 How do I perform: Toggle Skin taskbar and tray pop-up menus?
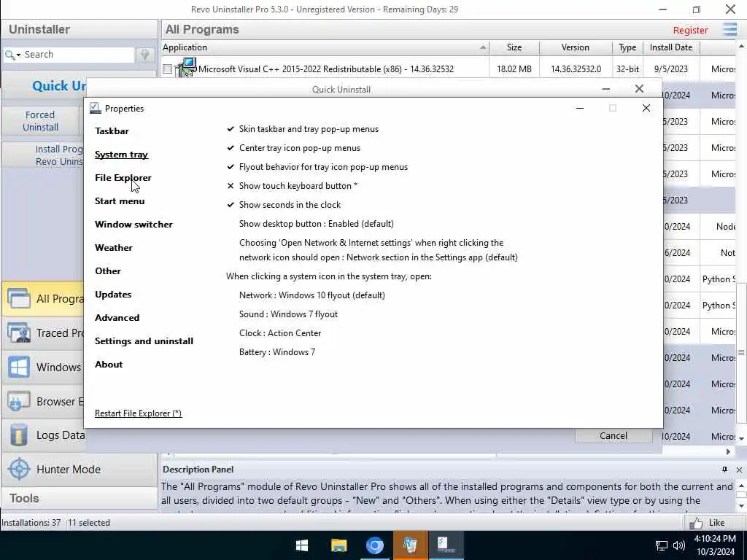click(x=309, y=129)
